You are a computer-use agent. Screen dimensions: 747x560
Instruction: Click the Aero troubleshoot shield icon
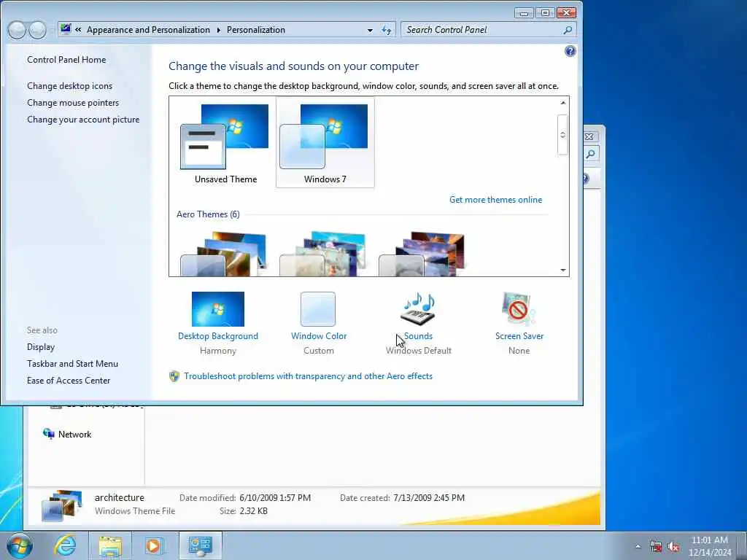pyautogui.click(x=174, y=376)
